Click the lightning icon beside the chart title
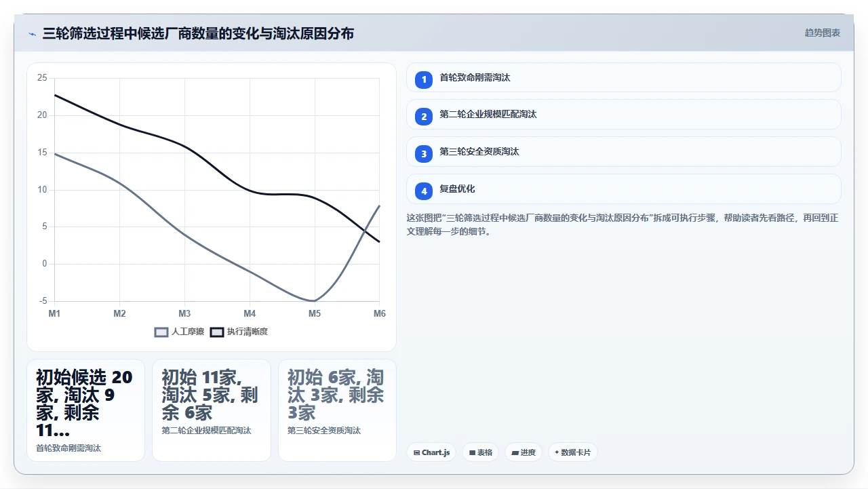The height and width of the screenshot is (489, 868). [32, 34]
